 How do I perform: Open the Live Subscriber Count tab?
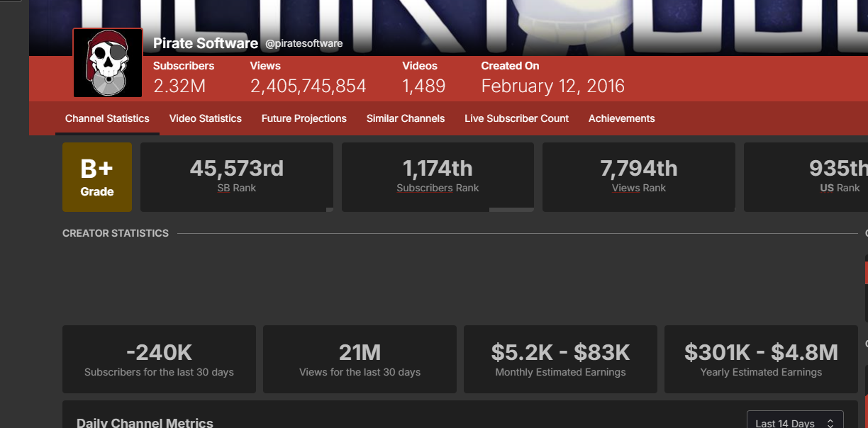pyautogui.click(x=517, y=118)
